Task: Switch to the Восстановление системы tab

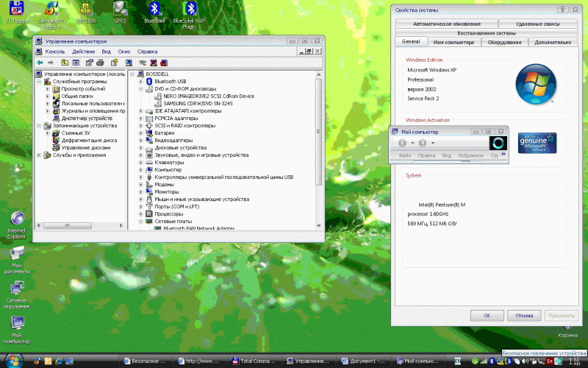Action: 487,33
